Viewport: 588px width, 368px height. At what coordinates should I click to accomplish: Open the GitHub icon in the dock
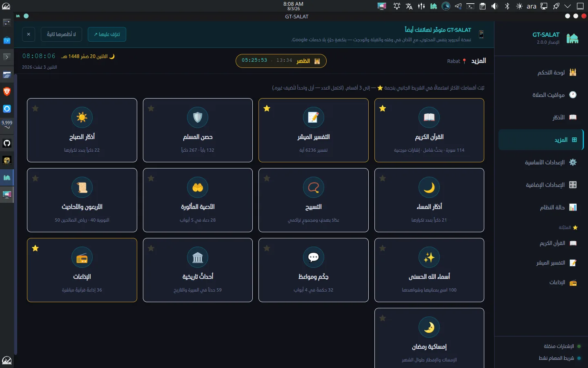[x=7, y=143]
